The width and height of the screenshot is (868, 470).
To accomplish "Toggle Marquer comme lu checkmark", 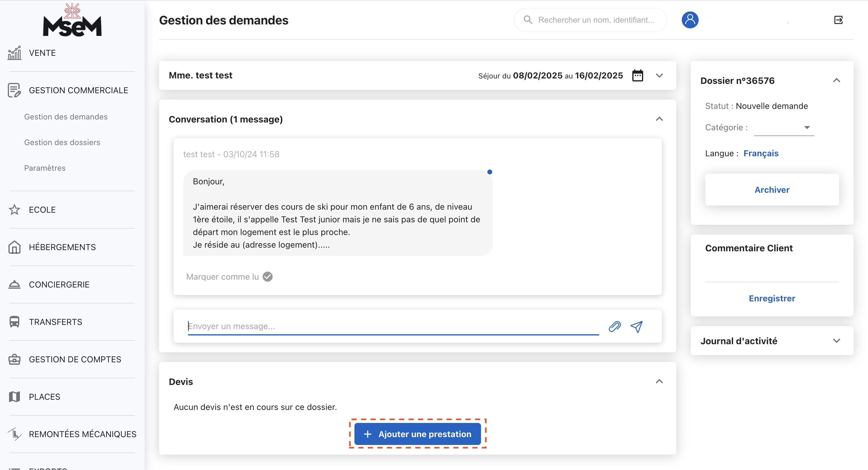I will (x=268, y=276).
